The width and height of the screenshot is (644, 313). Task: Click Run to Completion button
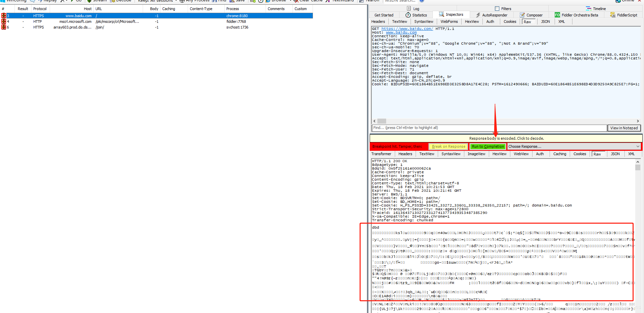[x=488, y=146]
